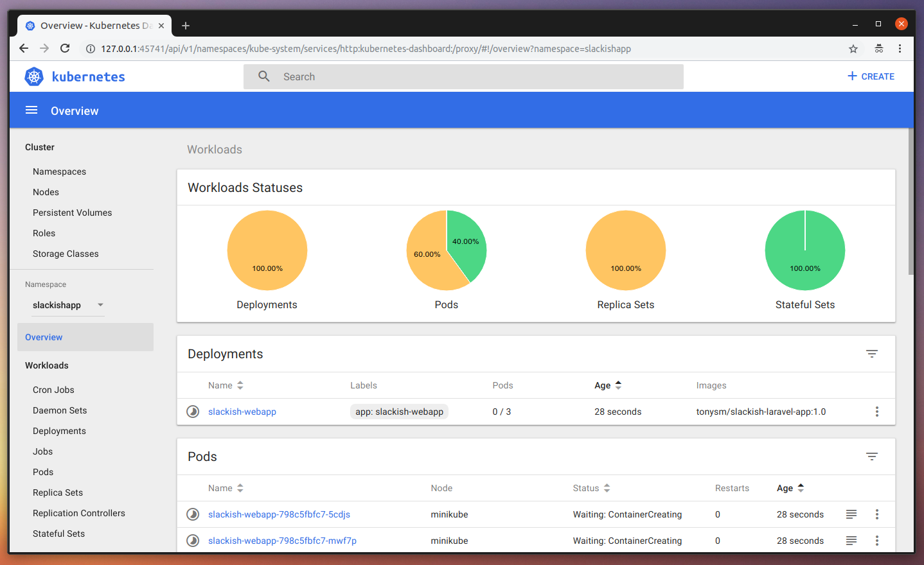Click pending status icon of pod mwf7p
This screenshot has height=565, width=924.
(193, 541)
